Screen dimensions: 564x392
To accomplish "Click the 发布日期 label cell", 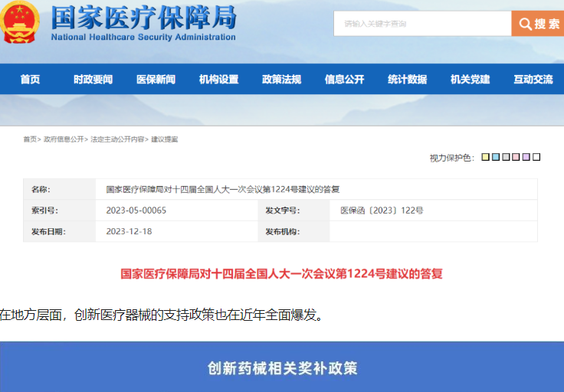I will (x=59, y=231).
